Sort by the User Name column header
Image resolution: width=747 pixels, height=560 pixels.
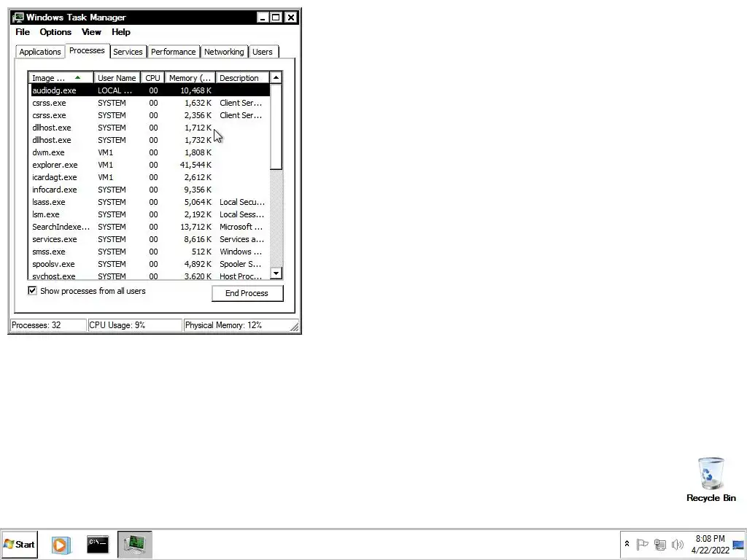(x=117, y=77)
